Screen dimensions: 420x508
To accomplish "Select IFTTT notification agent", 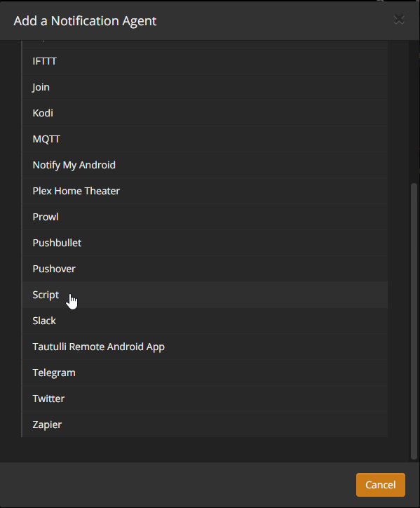I will 205,61.
